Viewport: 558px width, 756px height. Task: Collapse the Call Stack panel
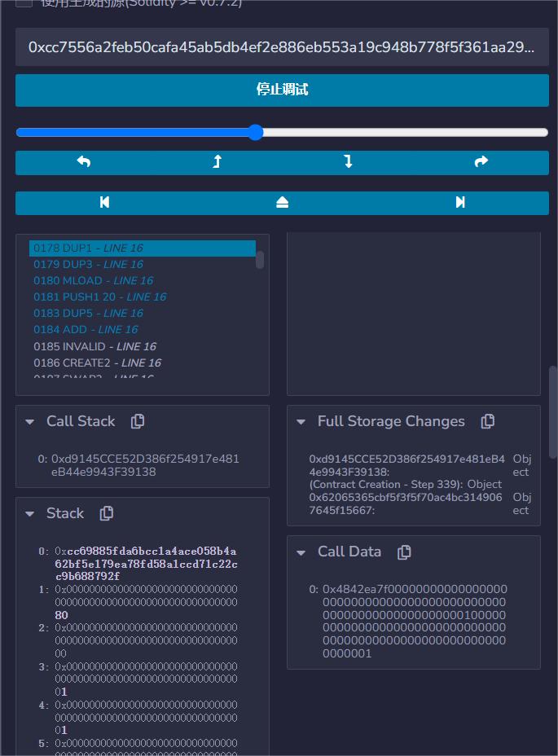[x=30, y=422]
